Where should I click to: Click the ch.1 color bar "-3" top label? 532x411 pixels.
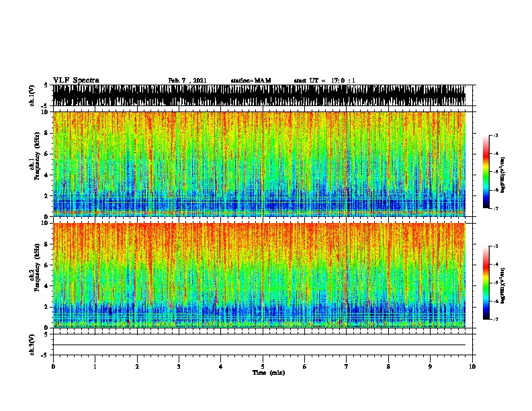click(x=495, y=135)
